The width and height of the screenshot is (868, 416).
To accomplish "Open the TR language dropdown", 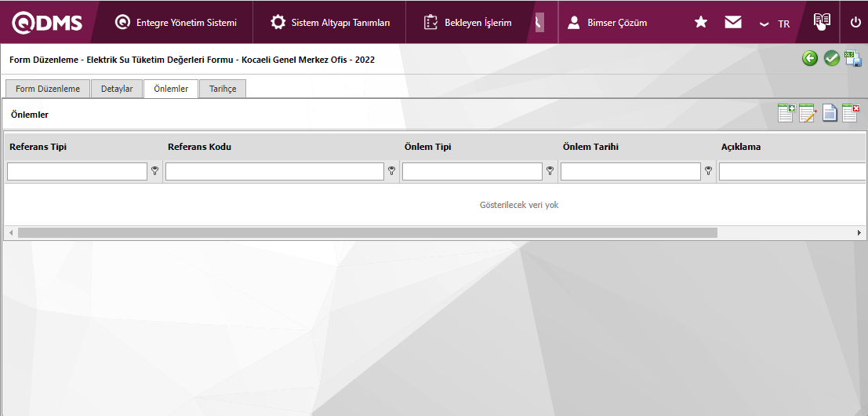I will pyautogui.click(x=775, y=24).
